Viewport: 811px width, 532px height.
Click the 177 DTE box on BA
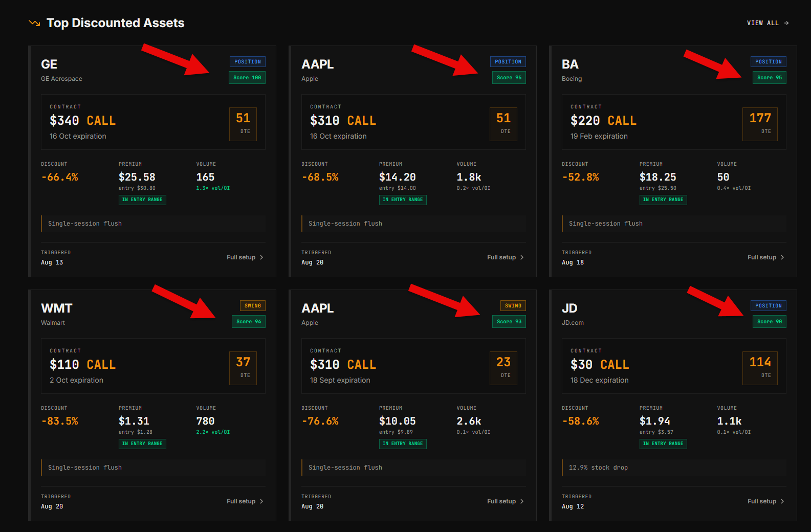point(760,124)
